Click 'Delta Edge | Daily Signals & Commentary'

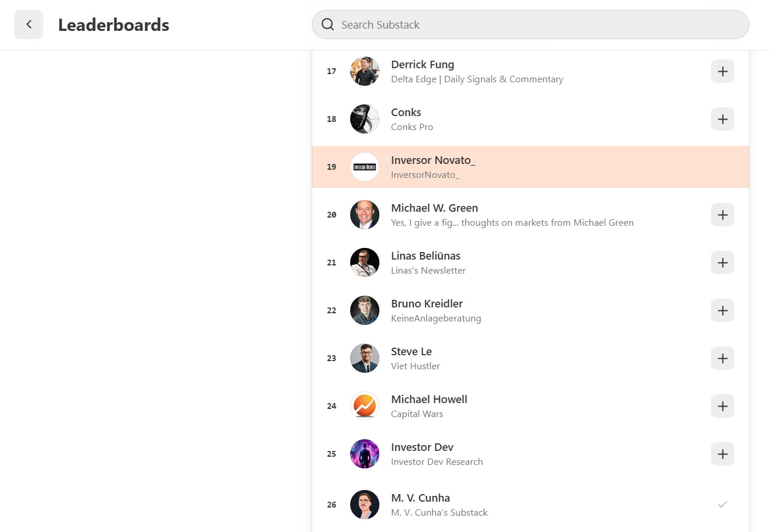(477, 79)
